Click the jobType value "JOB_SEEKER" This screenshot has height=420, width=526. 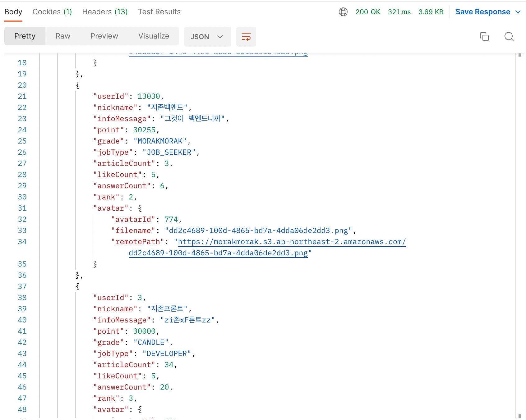tap(169, 152)
